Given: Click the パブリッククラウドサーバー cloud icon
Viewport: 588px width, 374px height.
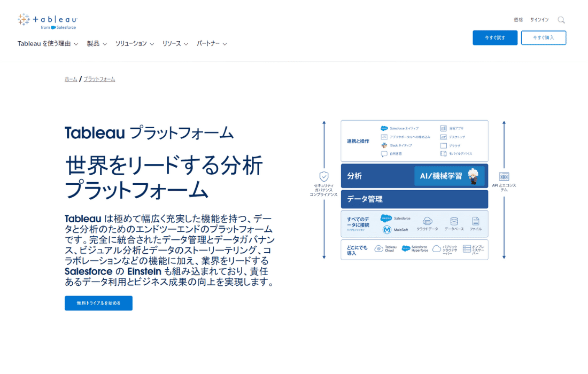Looking at the screenshot, I should (x=437, y=249).
